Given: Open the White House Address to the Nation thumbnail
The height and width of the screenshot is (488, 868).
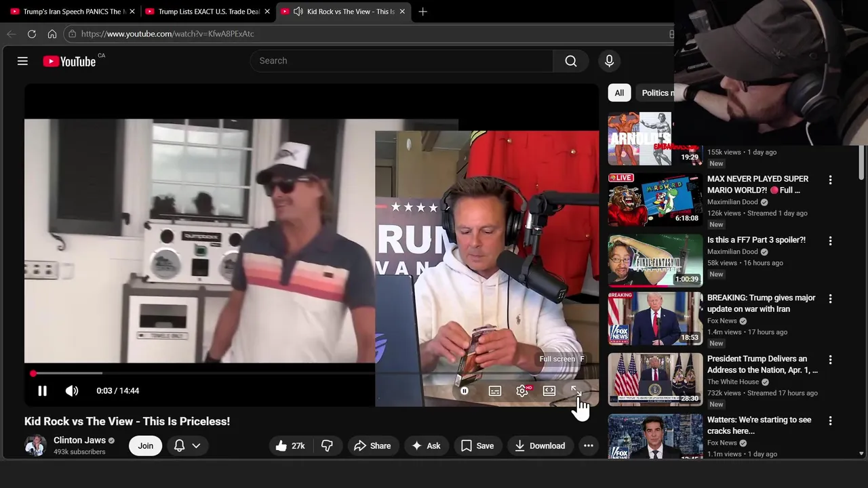Looking at the screenshot, I should tap(655, 380).
